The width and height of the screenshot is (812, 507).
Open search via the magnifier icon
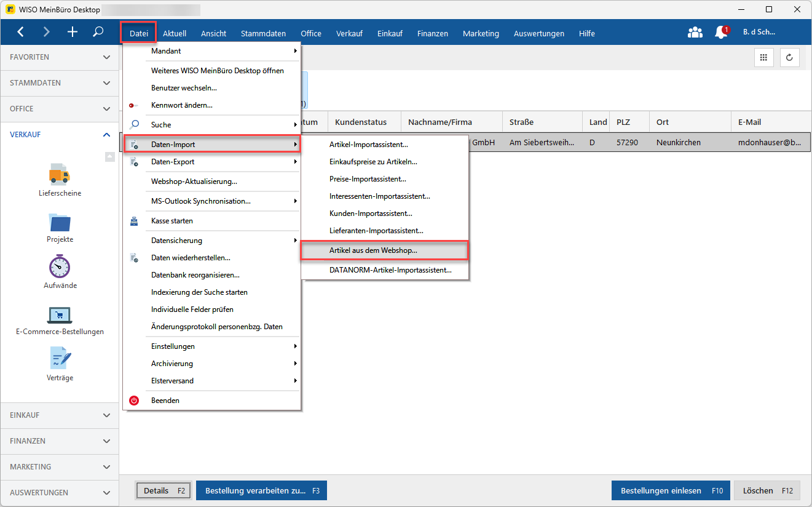[98, 33]
